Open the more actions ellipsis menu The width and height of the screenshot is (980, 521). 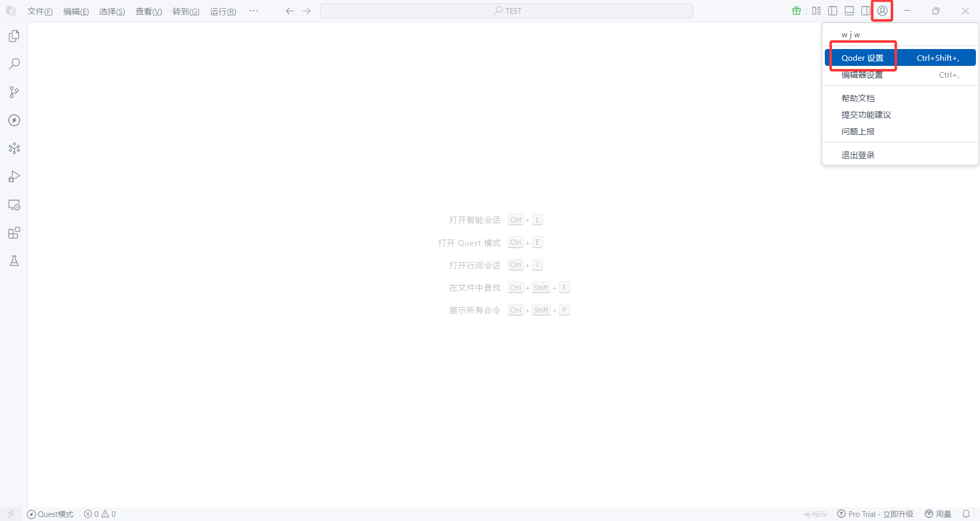254,11
